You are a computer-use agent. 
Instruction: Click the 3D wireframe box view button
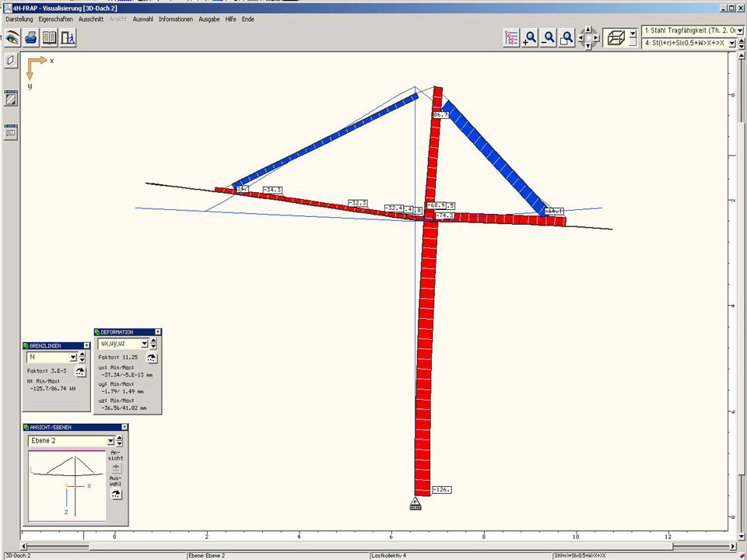tap(615, 37)
